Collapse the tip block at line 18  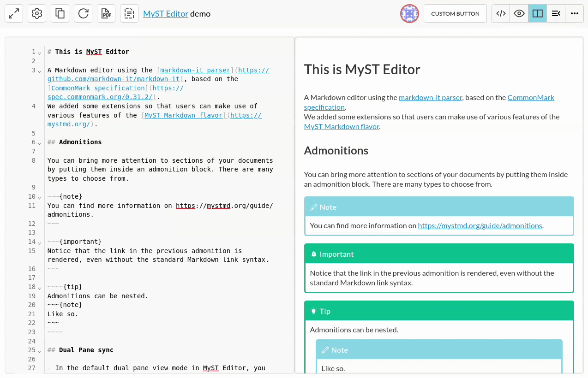pyautogui.click(x=40, y=288)
